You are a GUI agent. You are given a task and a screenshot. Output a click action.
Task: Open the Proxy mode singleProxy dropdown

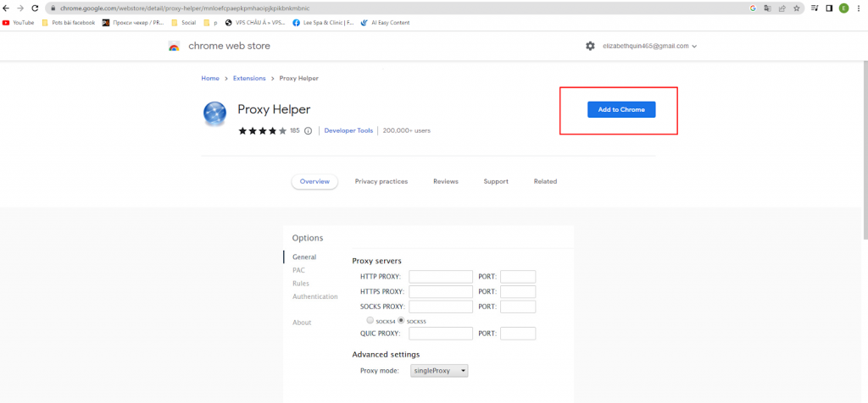coord(439,371)
